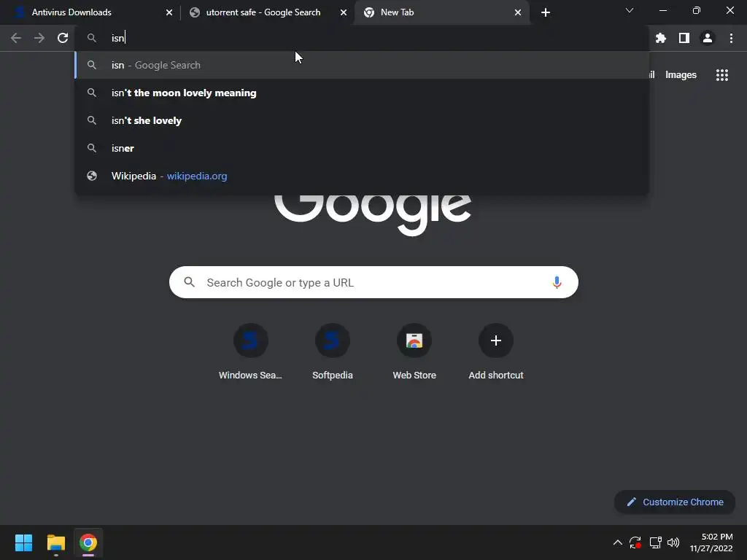The width and height of the screenshot is (747, 560).
Task: Open the Windows Sea... shortcut tile
Action: coord(251,352)
